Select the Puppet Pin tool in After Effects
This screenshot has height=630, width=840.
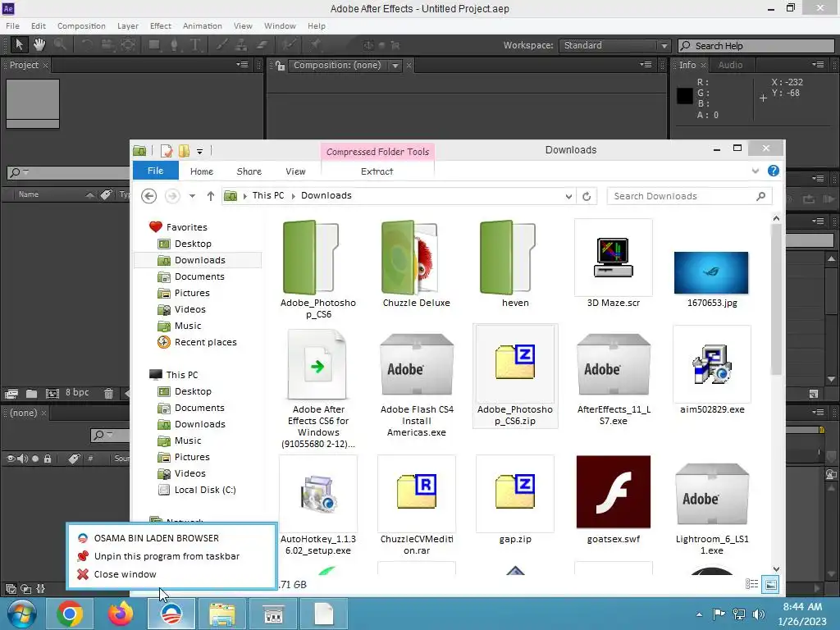315,45
